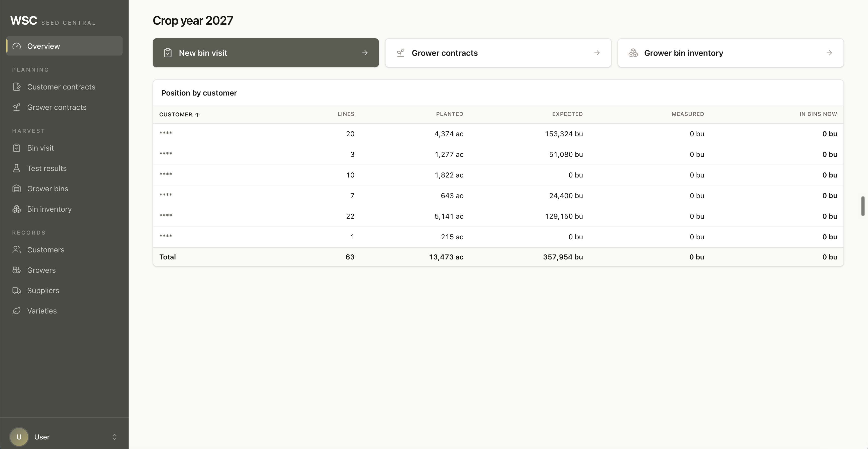This screenshot has width=868, height=449.
Task: Click the 24,400 bu expected value
Action: pyautogui.click(x=566, y=196)
